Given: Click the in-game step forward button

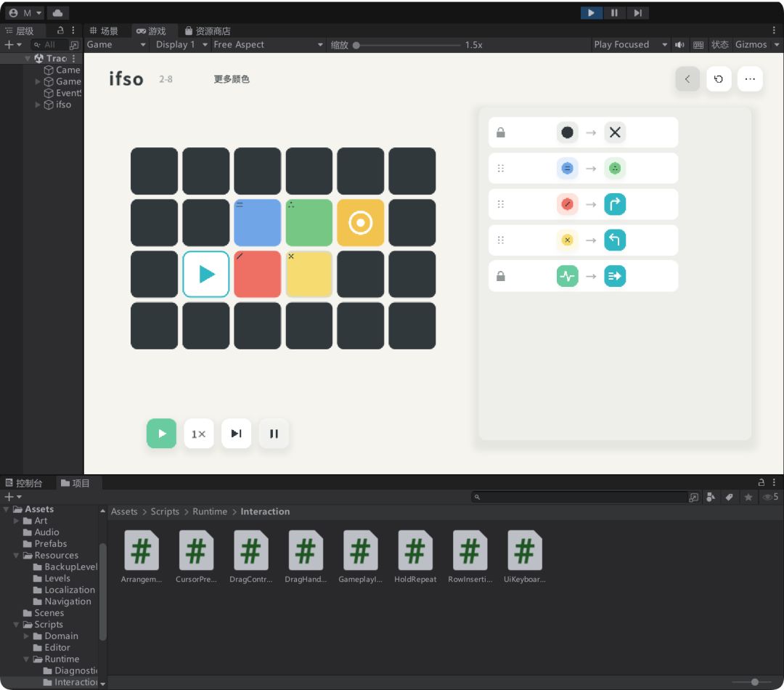Looking at the screenshot, I should pos(237,434).
